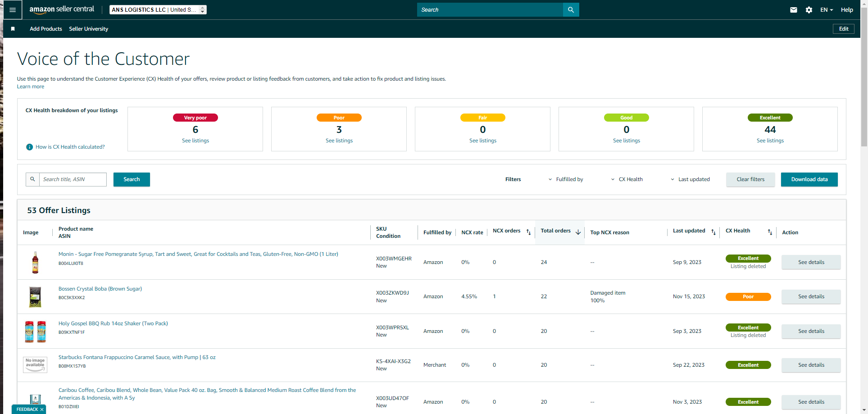
Task: Open the settings gear icon
Action: coord(809,10)
